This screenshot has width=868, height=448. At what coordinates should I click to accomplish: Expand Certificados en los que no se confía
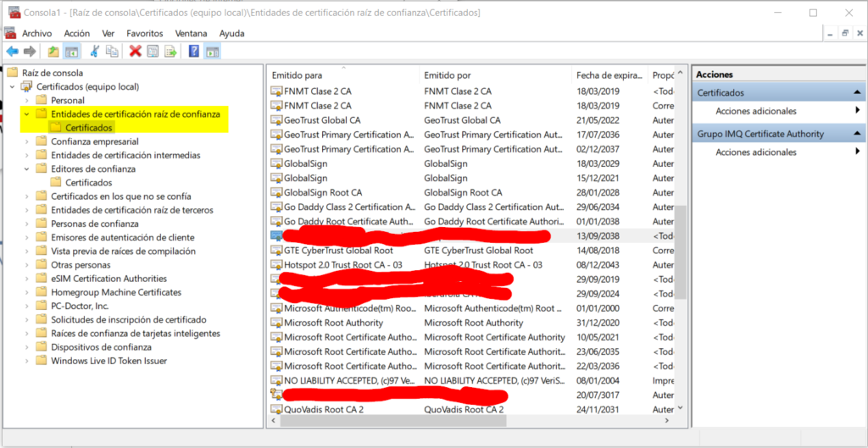pos(26,196)
